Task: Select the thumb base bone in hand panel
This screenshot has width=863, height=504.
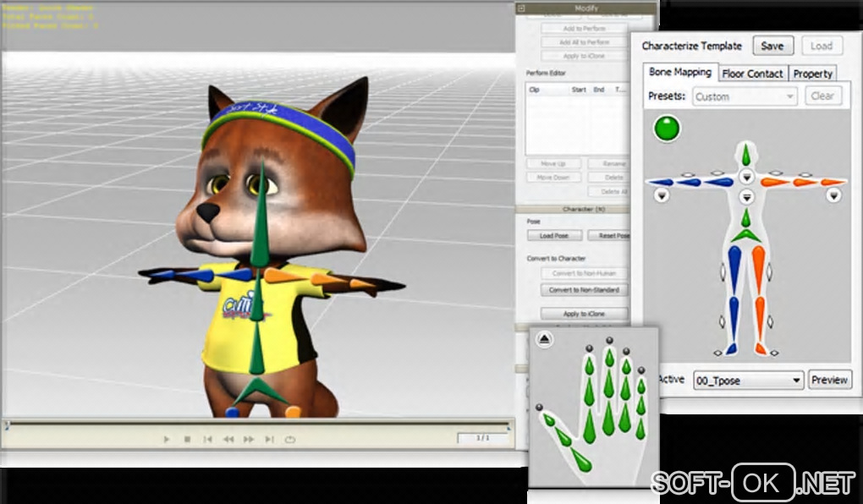Action: 580,460
